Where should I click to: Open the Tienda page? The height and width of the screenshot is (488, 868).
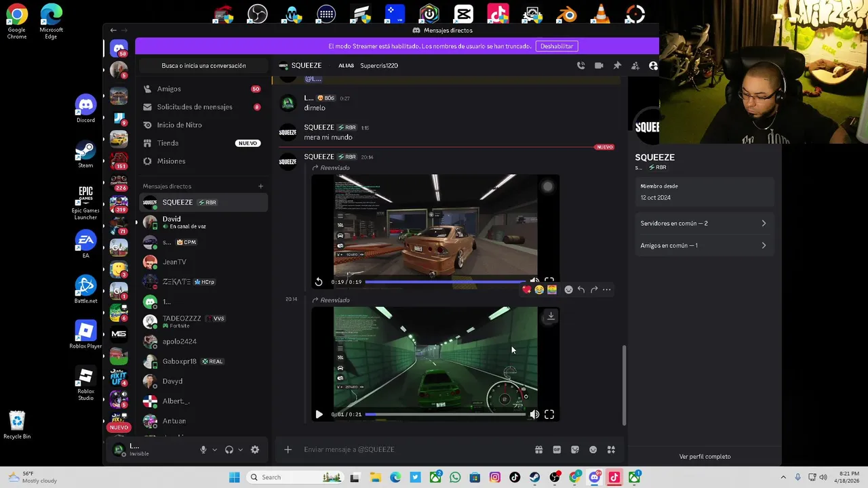pos(203,143)
